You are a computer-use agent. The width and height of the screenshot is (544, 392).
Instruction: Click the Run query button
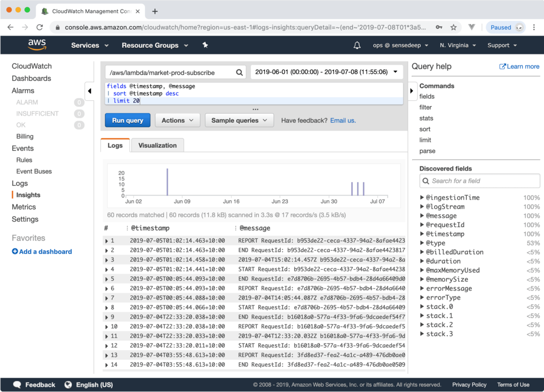coord(127,121)
